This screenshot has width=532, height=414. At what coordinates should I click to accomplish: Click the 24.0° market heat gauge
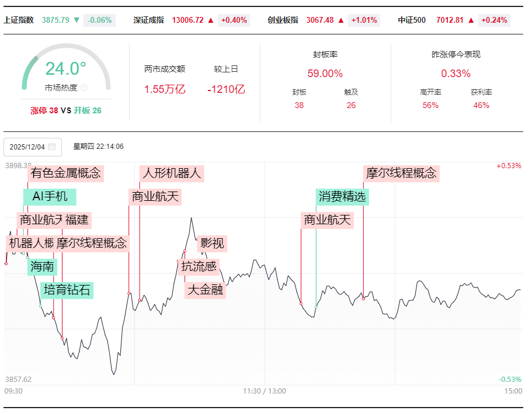66,69
